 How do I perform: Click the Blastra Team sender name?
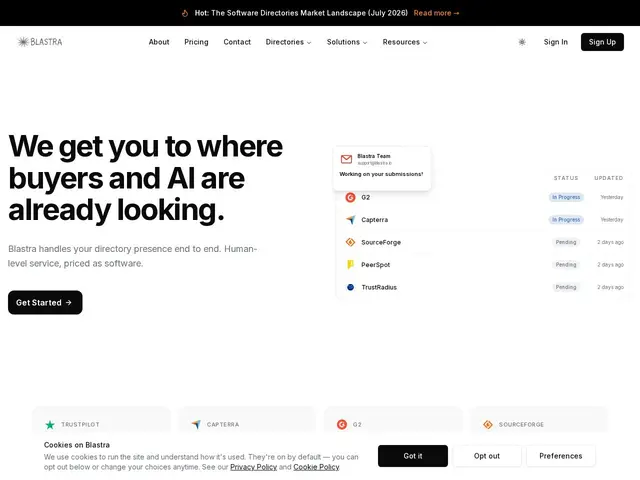pyautogui.click(x=374, y=156)
